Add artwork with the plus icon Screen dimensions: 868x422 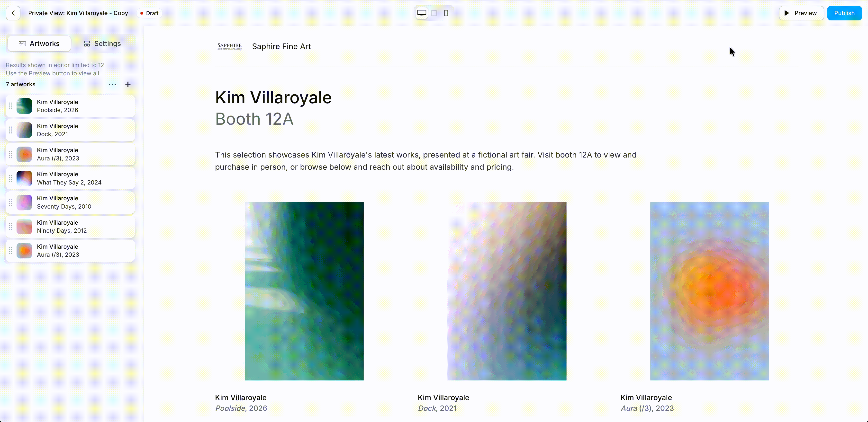click(128, 84)
